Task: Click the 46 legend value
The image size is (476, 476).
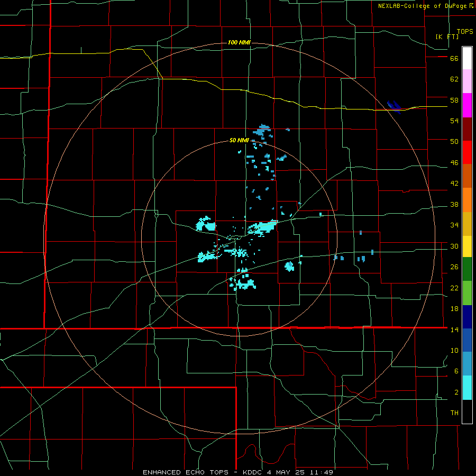Action: click(x=454, y=163)
